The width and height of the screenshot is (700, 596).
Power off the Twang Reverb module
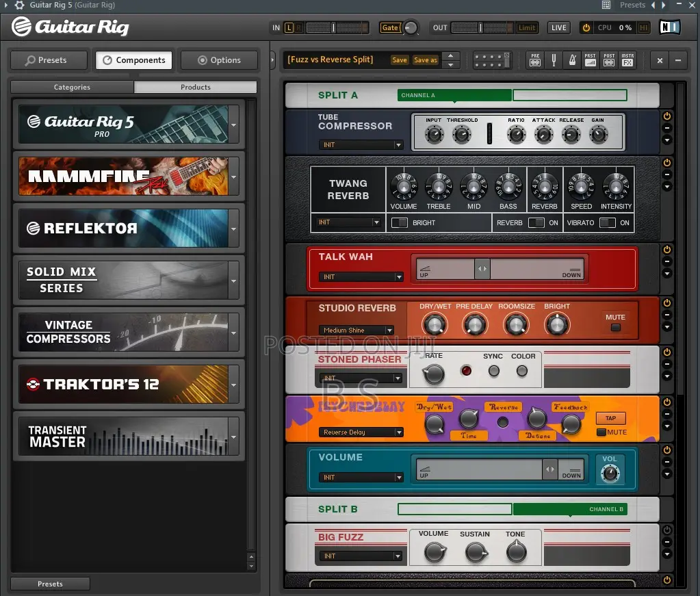[667, 162]
